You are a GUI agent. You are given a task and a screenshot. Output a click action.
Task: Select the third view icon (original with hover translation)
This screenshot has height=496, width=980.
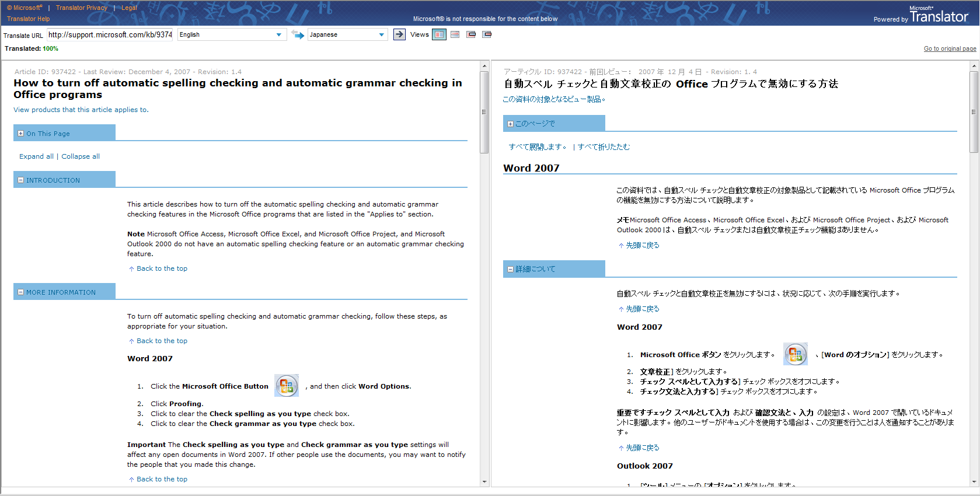pyautogui.click(x=471, y=34)
